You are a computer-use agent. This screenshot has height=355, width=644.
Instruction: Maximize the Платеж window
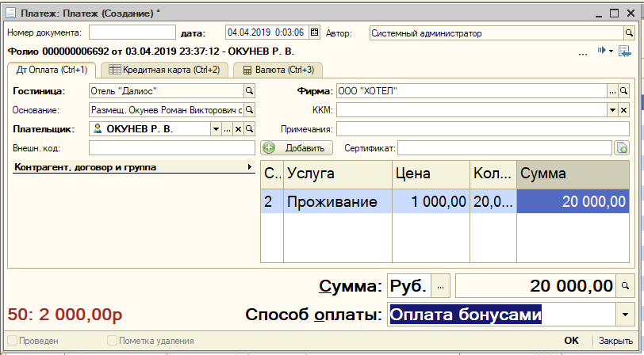614,13
